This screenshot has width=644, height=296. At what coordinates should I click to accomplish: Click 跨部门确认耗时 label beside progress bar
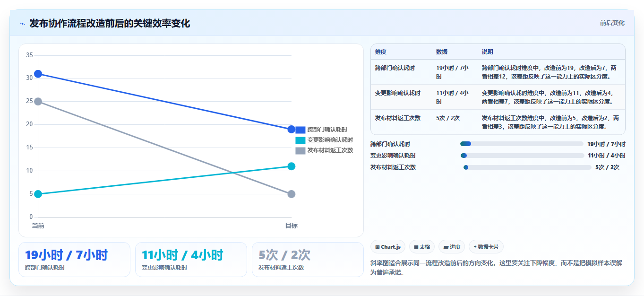coord(390,144)
